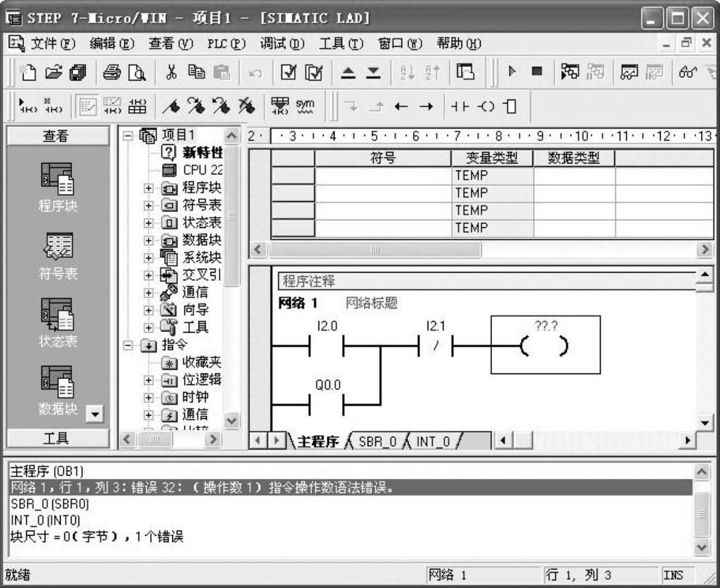Collapse the 项目1 root node
Image resolution: width=720 pixels, height=588 pixels.
tap(128, 136)
